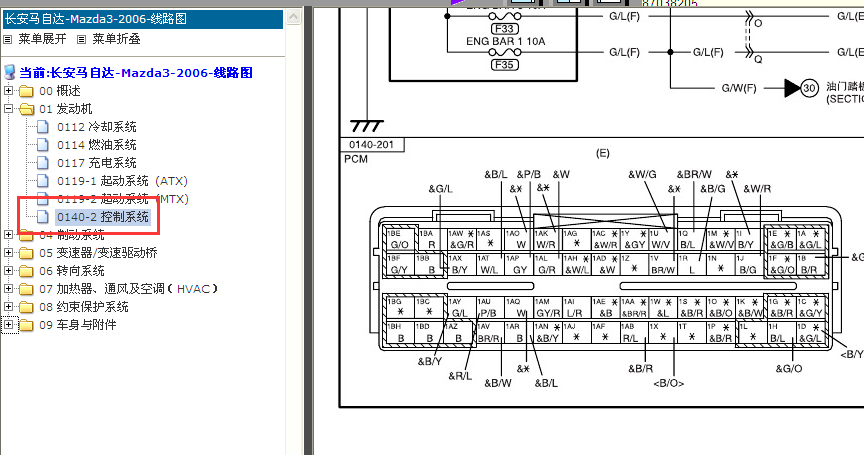
Task: Expand the 08 约束保护系统 tree node
Action: coord(8,307)
